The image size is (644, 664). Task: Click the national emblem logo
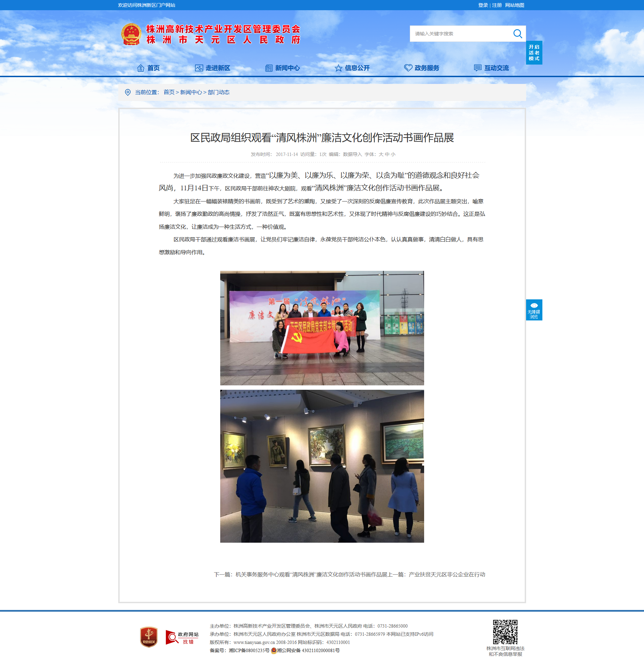[131, 34]
